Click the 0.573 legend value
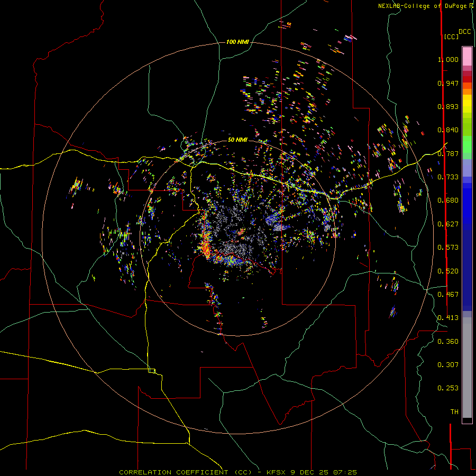476x476 pixels. tap(448, 248)
